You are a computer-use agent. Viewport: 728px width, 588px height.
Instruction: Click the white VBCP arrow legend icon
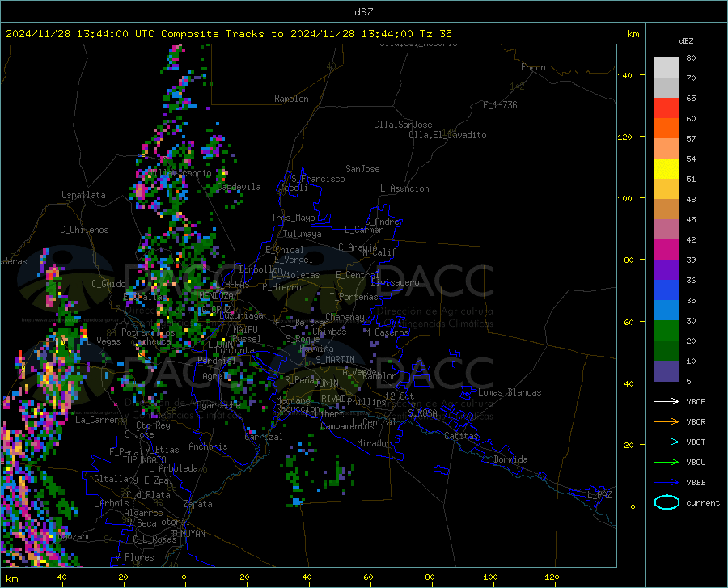[x=667, y=401]
